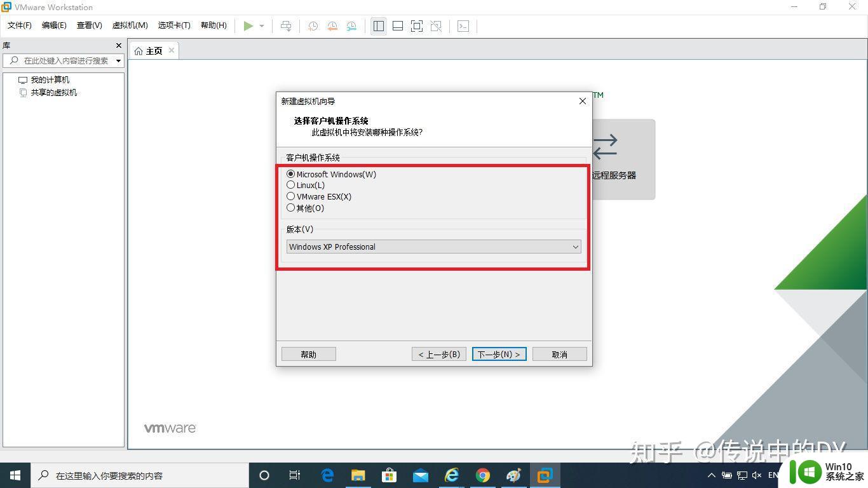Click the green power on play button
This screenshot has height=488, width=868.
click(x=248, y=26)
